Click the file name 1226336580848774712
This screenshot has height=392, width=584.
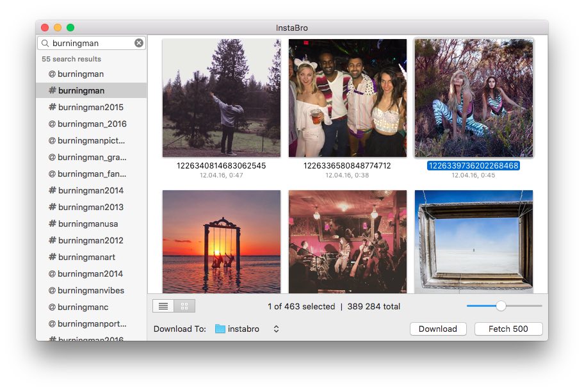[x=347, y=165]
